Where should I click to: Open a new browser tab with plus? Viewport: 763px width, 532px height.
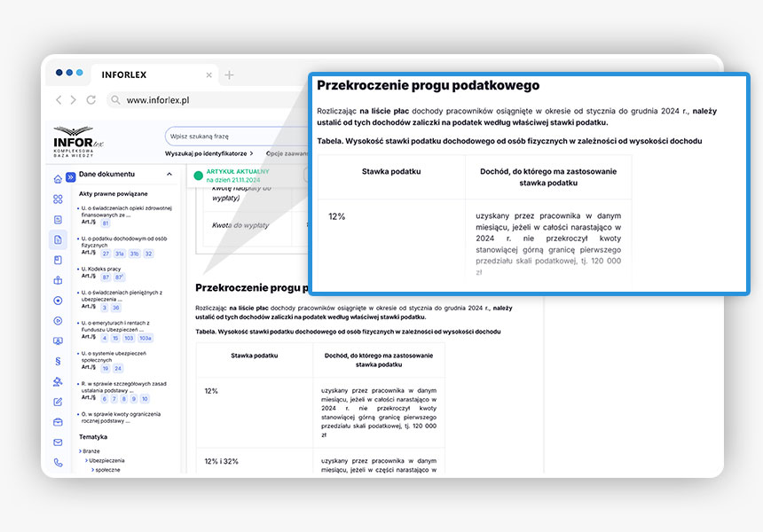(x=229, y=75)
